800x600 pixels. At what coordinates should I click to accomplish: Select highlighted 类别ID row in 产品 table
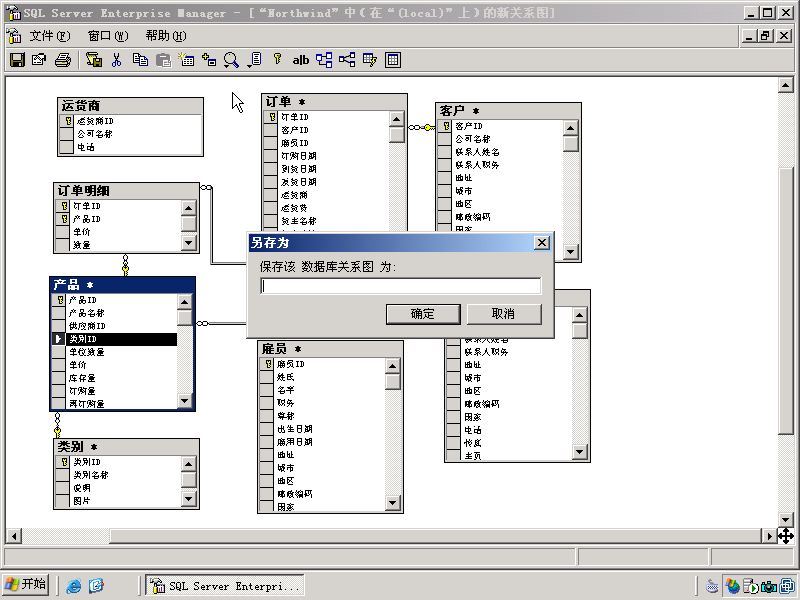[x=115, y=339]
